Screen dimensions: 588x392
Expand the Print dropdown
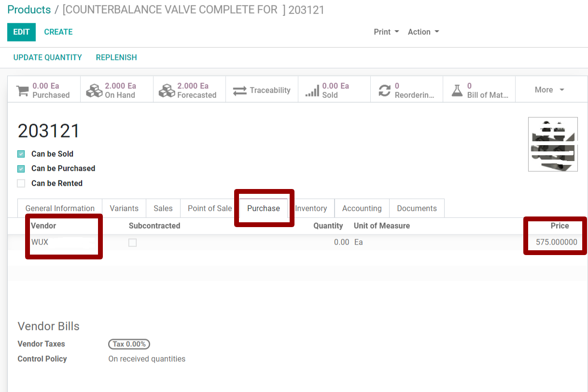(386, 32)
